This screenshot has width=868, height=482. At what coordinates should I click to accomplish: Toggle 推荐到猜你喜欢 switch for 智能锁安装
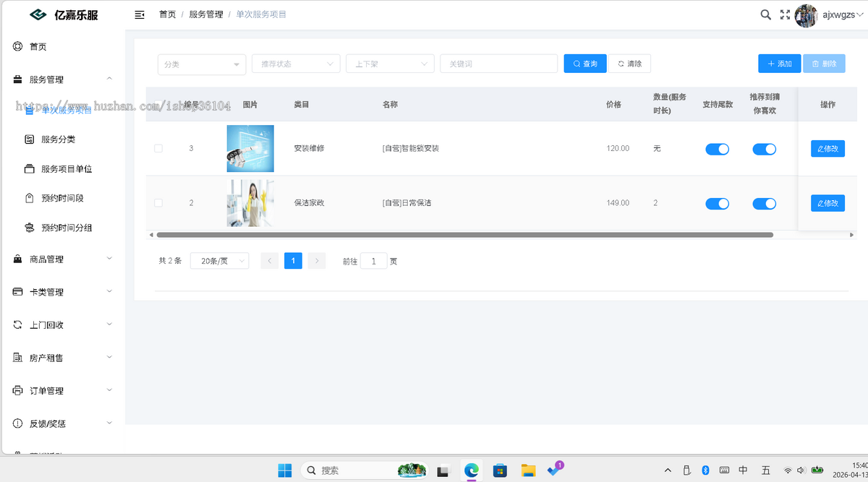tap(765, 149)
